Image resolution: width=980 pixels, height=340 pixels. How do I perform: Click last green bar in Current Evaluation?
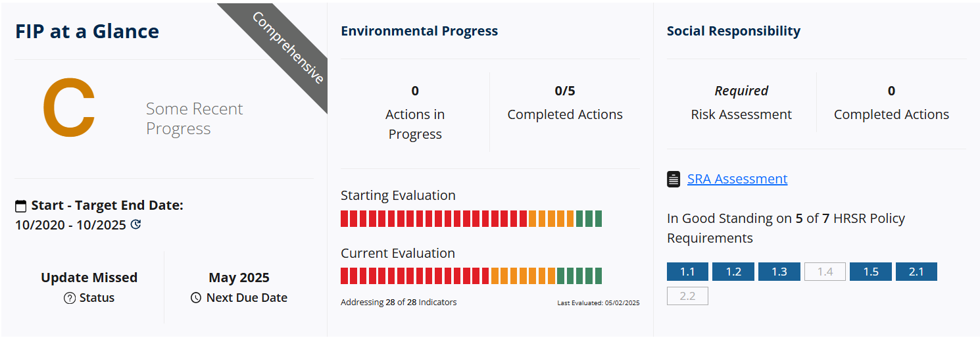coord(598,276)
